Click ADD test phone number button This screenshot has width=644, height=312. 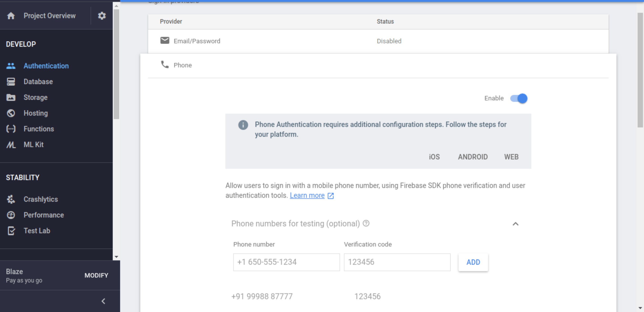473,262
